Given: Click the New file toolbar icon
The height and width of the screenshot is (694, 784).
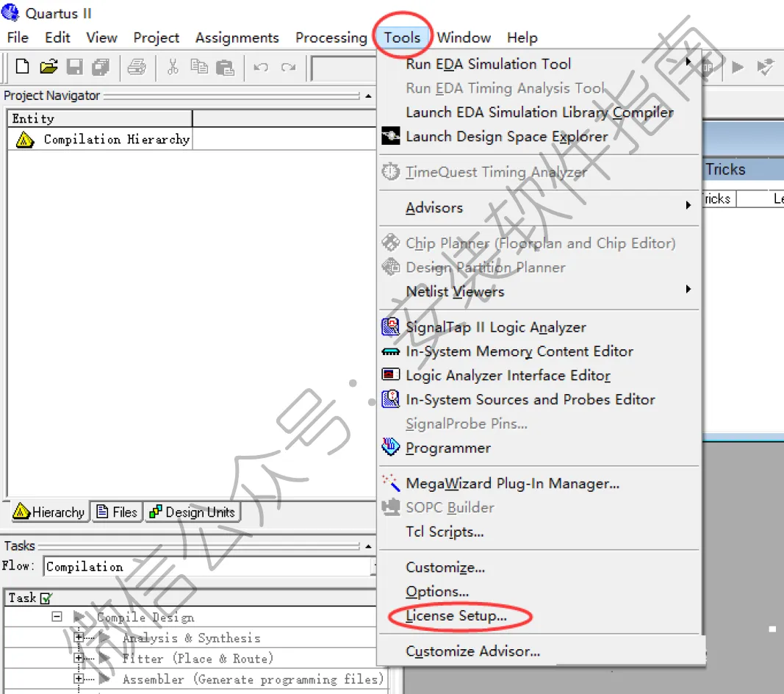Looking at the screenshot, I should click(x=22, y=67).
